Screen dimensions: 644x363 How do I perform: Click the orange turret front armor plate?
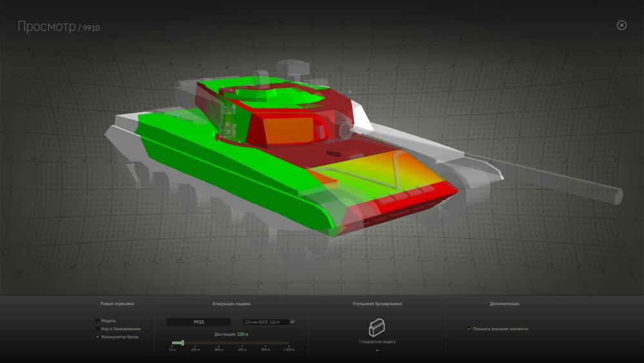click(290, 130)
